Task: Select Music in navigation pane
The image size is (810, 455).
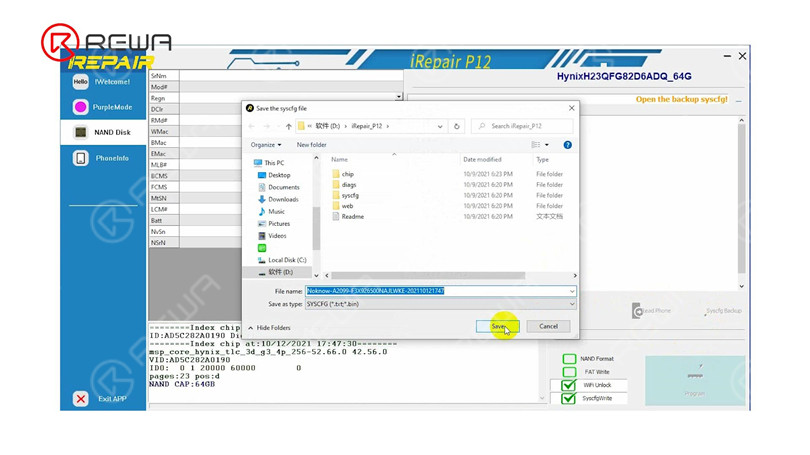Action: pos(271,211)
